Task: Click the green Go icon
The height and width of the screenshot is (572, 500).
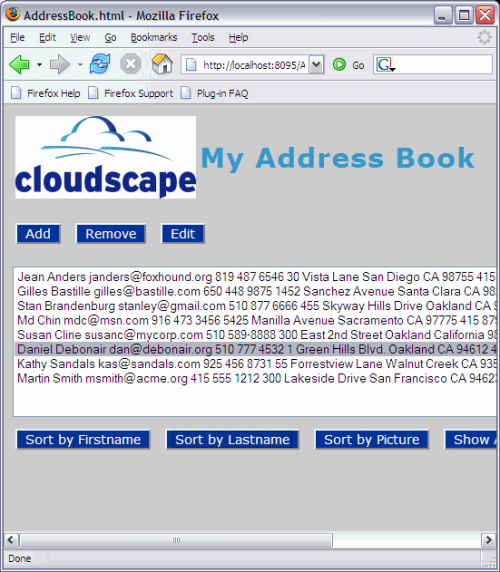Action: pos(339,65)
